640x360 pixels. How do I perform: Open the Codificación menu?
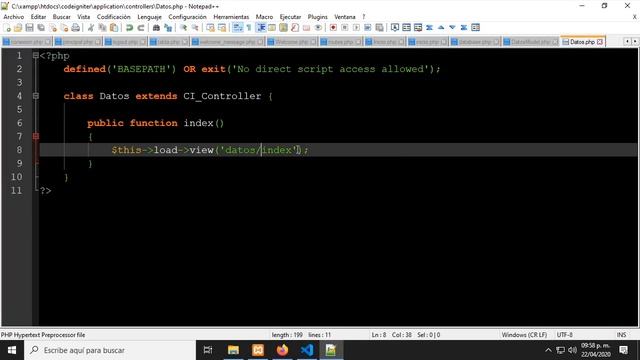(x=113, y=17)
